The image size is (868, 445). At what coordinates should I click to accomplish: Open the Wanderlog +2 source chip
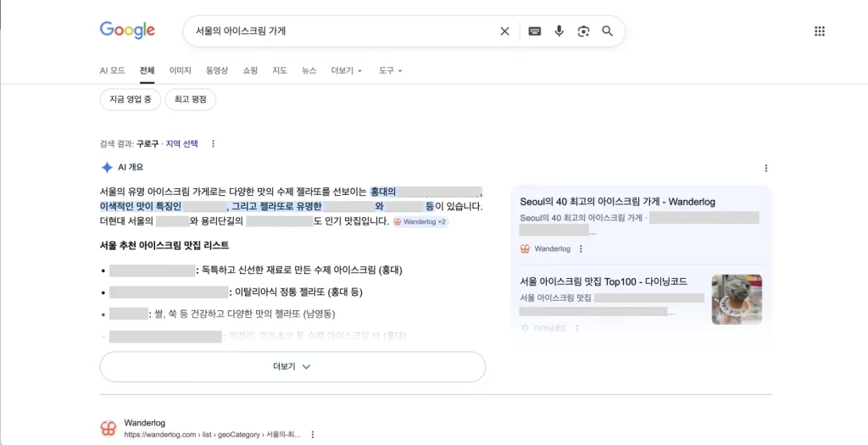pos(420,222)
